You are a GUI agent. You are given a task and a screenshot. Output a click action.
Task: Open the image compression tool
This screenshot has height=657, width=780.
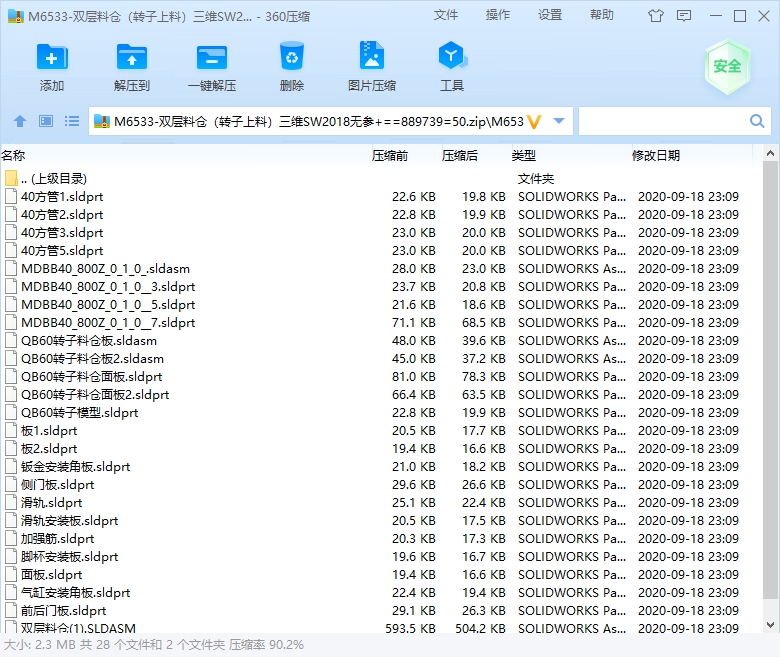tap(372, 55)
